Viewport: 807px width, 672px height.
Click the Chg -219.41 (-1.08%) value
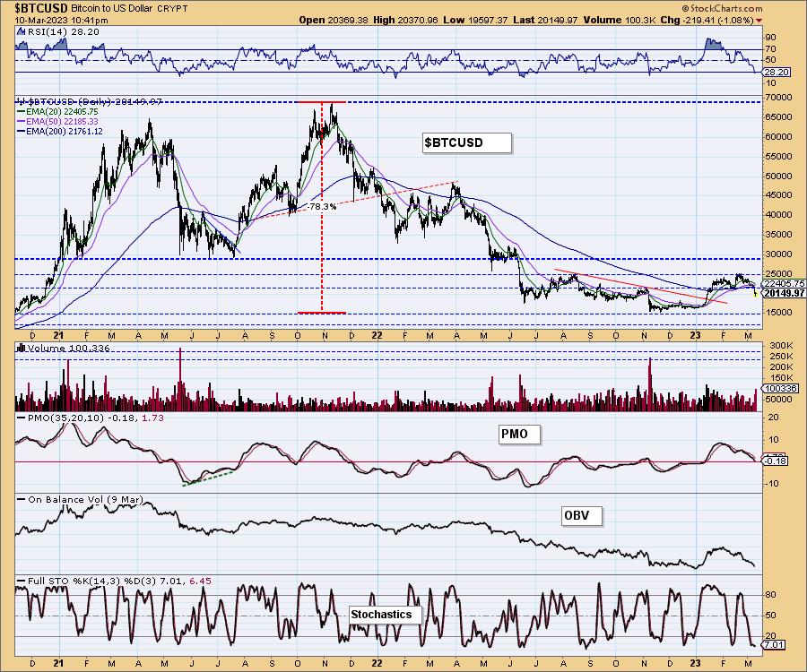point(707,20)
